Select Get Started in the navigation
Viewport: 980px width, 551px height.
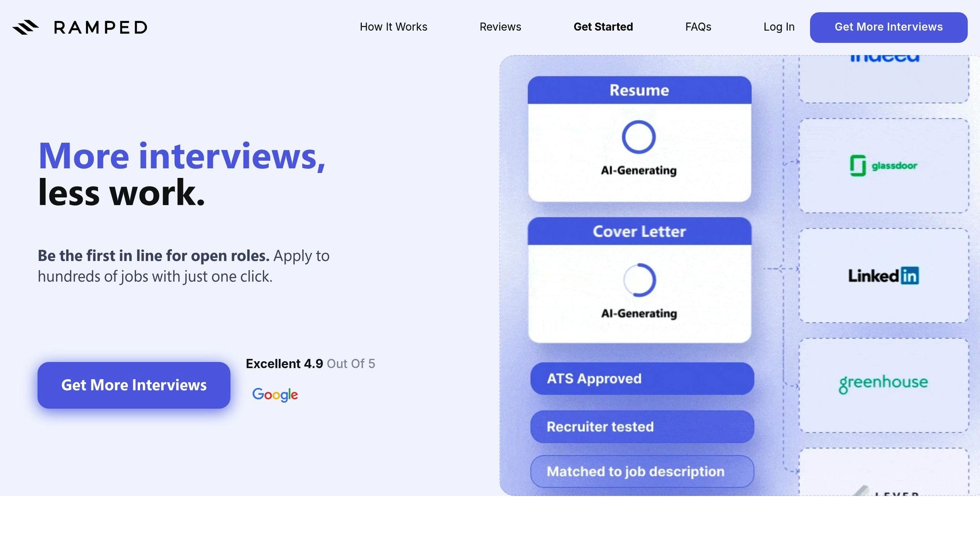(603, 27)
